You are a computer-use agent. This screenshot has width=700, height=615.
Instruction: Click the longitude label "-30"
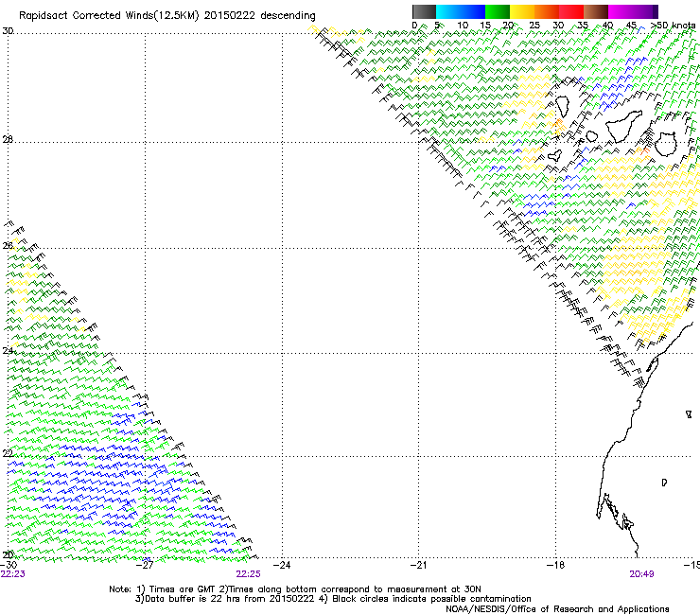click(9, 565)
